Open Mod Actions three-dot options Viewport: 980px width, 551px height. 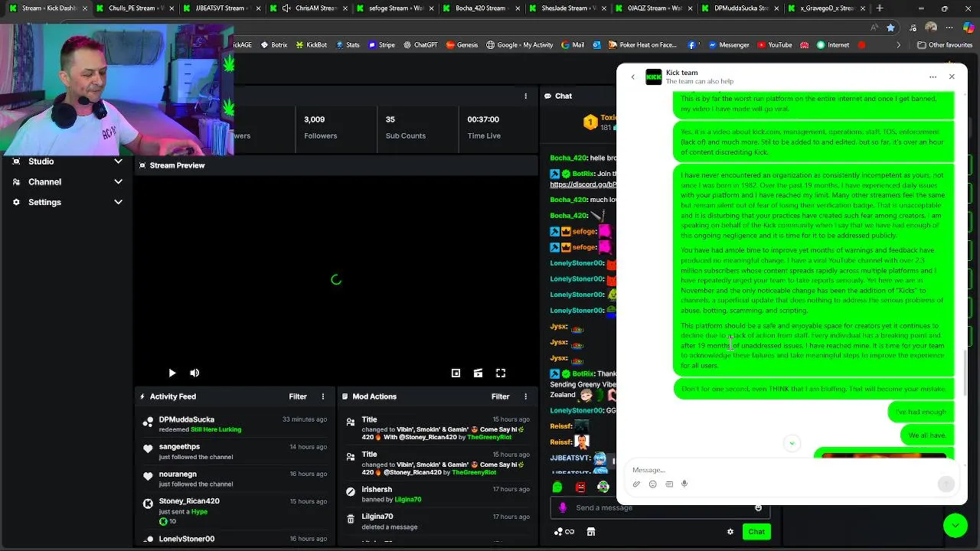point(525,396)
